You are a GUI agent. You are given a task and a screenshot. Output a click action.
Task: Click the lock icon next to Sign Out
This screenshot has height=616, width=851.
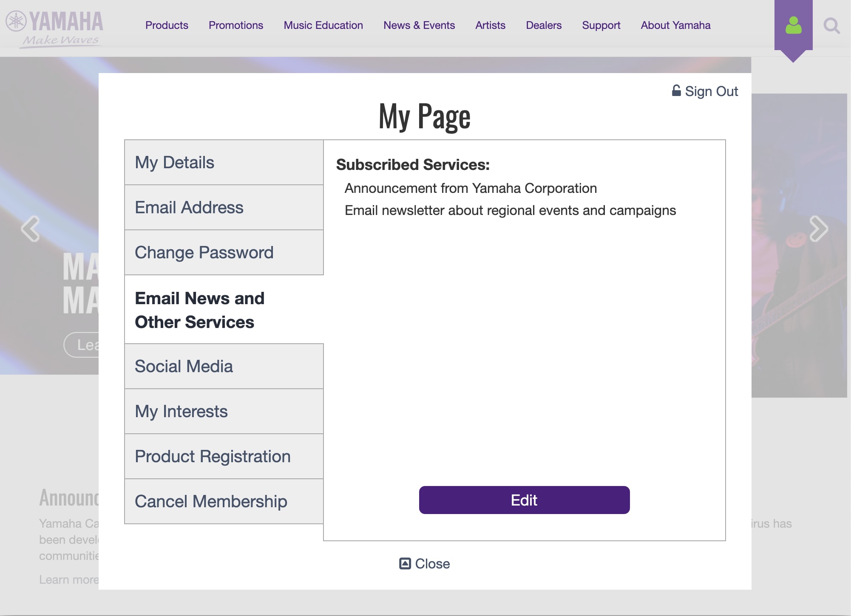click(x=676, y=90)
